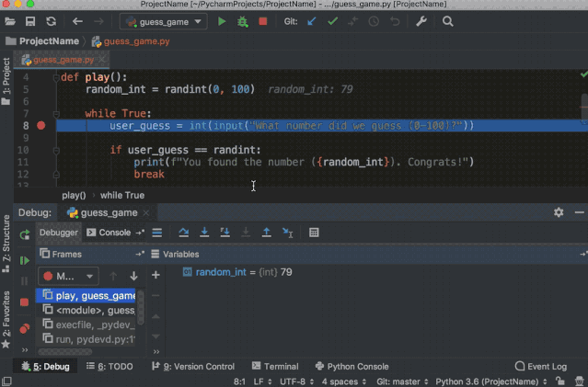588x387 pixels.
Task: Click while True in code breadcrumb
Action: [x=122, y=195]
